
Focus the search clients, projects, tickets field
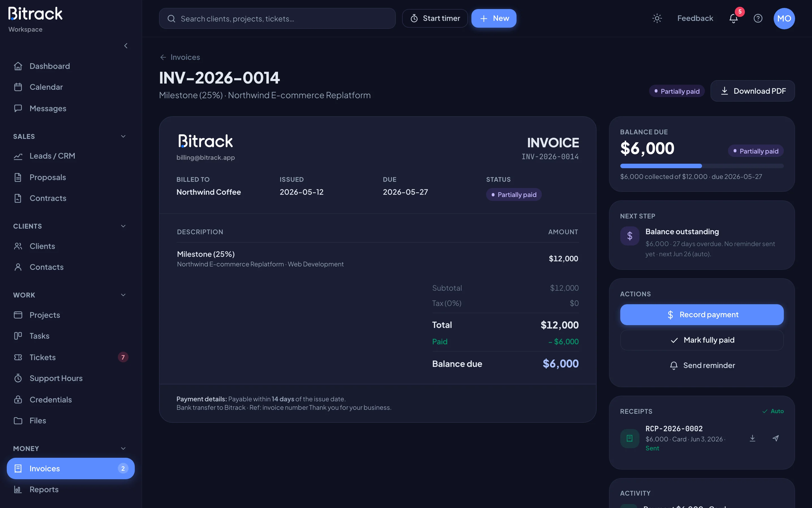277,18
